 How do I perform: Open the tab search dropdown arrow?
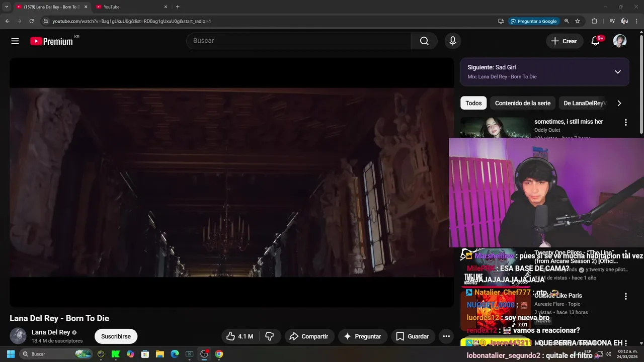tap(7, 7)
